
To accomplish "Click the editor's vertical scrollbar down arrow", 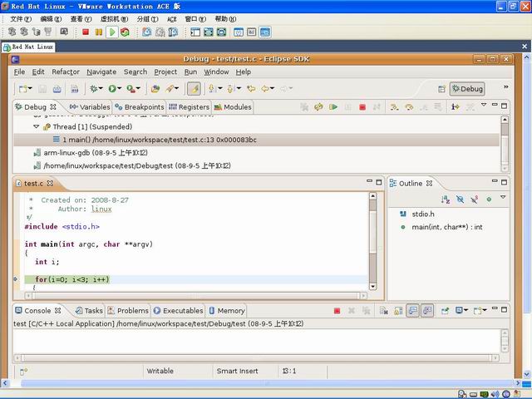I will point(373,287).
